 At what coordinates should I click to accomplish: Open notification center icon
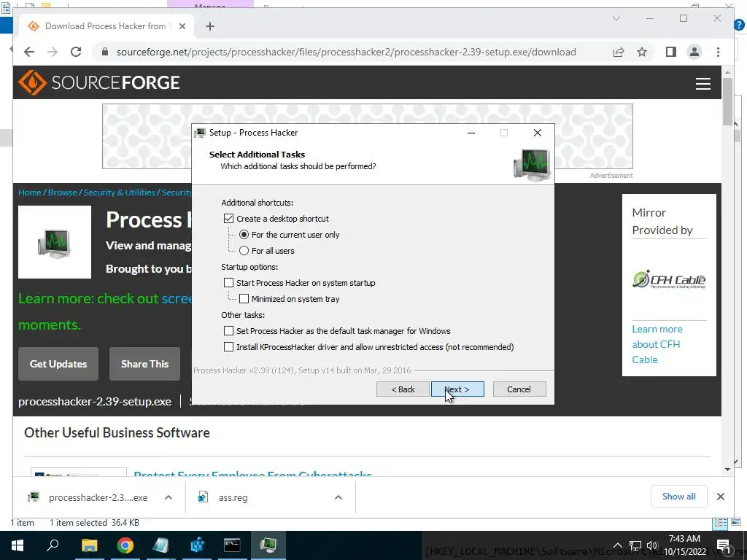[x=723, y=545]
